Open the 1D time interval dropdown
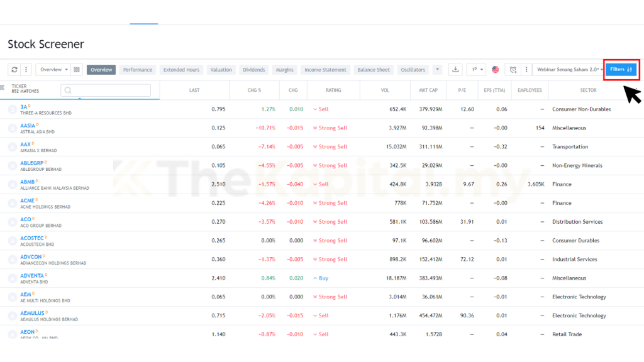The image size is (644, 362). pos(476,70)
